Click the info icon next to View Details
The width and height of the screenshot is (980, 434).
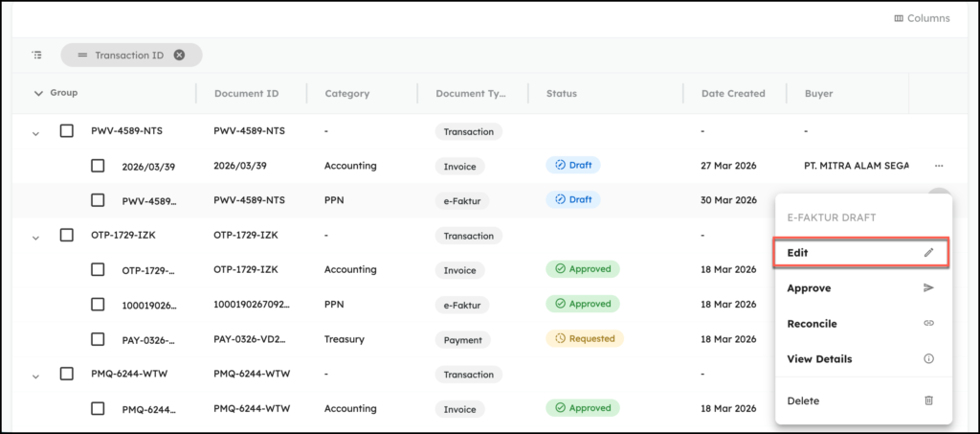pyautogui.click(x=927, y=359)
